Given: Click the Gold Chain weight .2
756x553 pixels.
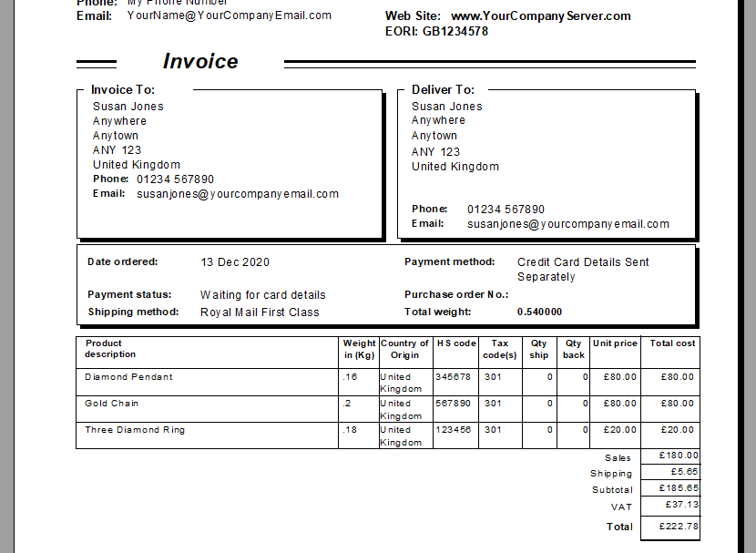Looking at the screenshot, I should tap(347, 404).
